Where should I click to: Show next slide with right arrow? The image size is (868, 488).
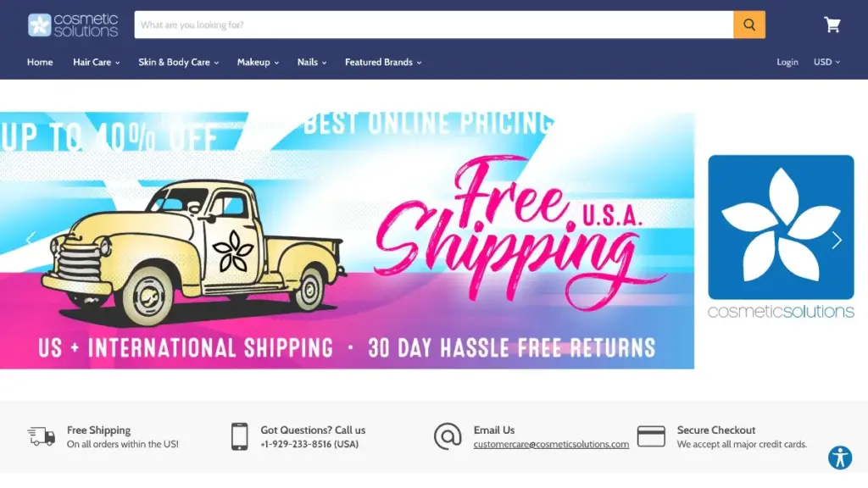tap(837, 240)
